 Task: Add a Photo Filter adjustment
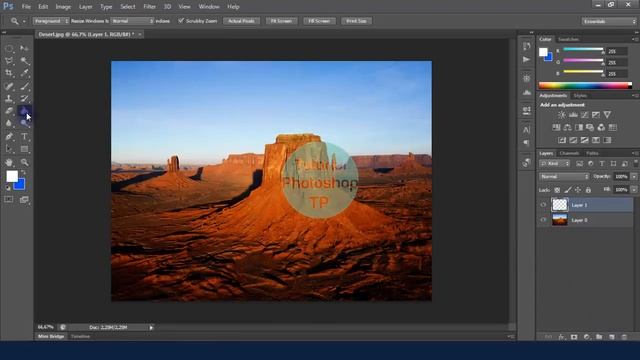590,127
